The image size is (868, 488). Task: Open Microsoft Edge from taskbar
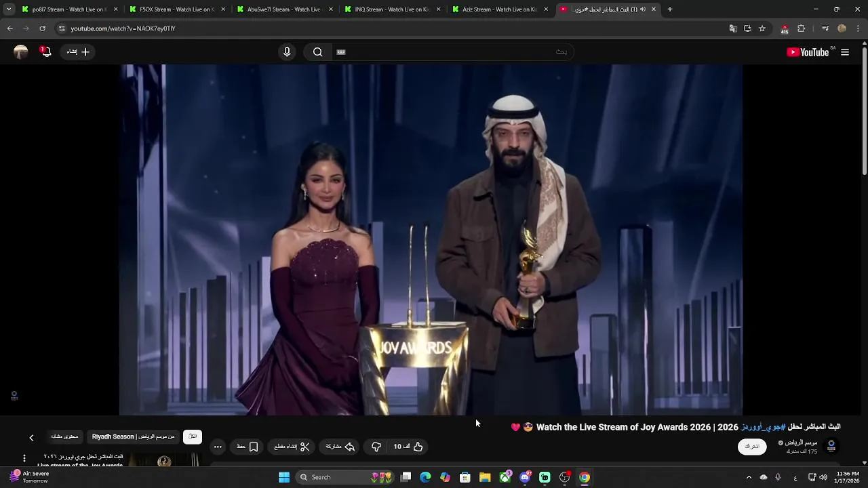[x=425, y=477]
